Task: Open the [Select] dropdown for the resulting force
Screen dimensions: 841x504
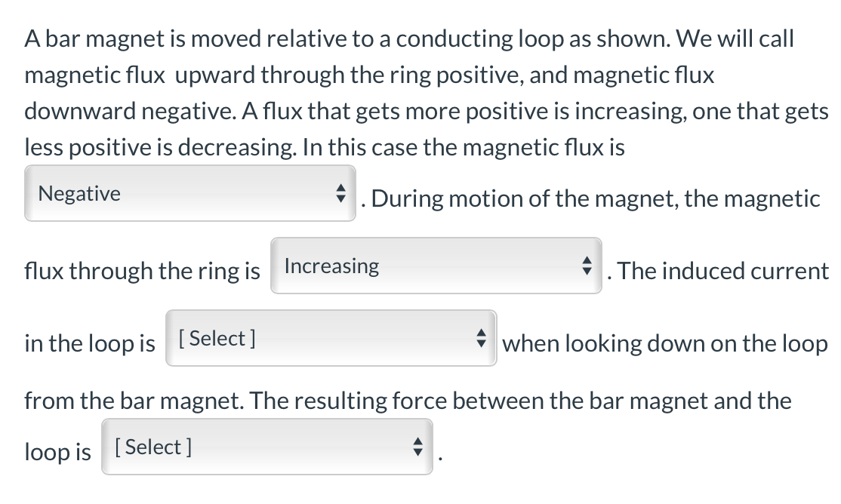Action: point(266,447)
